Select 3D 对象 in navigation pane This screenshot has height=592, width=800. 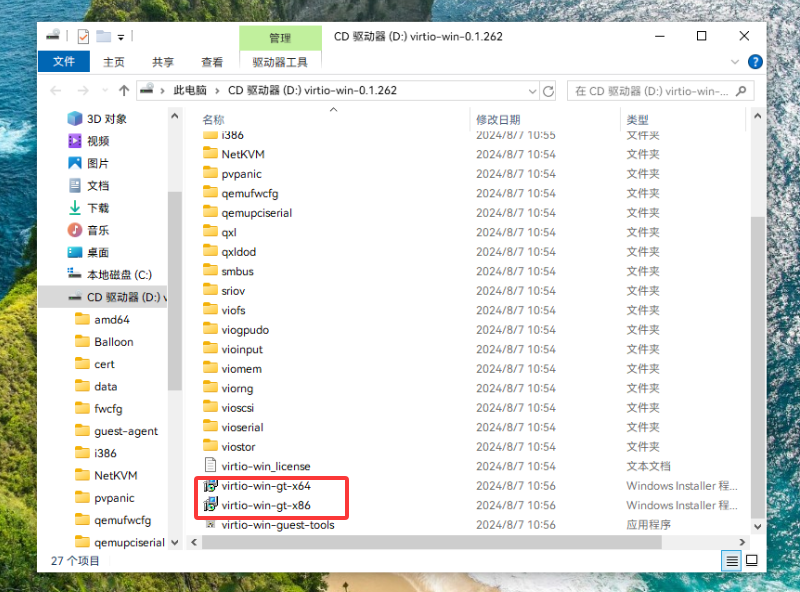coord(107,119)
